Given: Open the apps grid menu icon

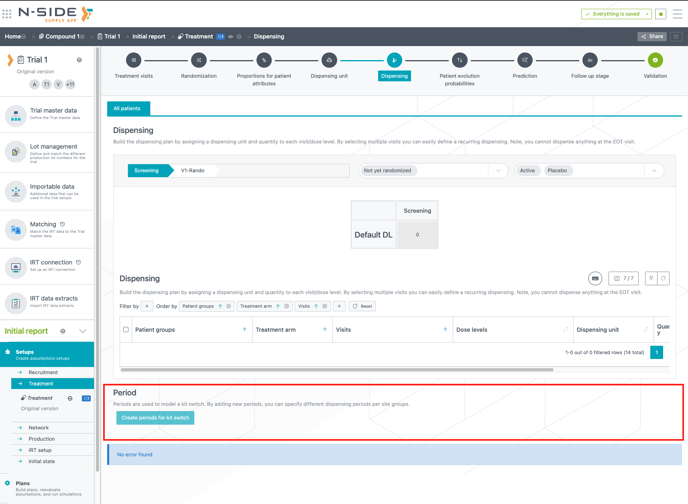Looking at the screenshot, I should (8, 14).
